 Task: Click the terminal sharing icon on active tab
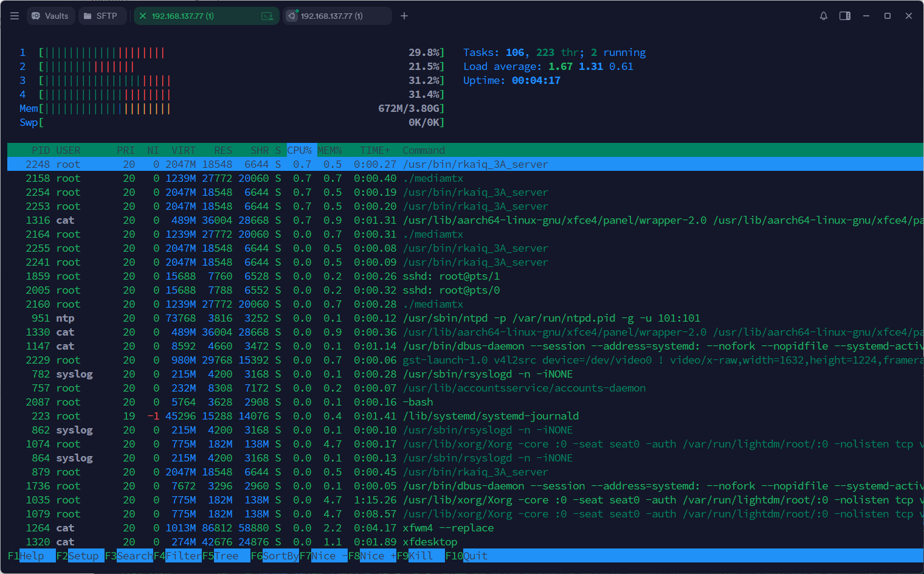(267, 16)
